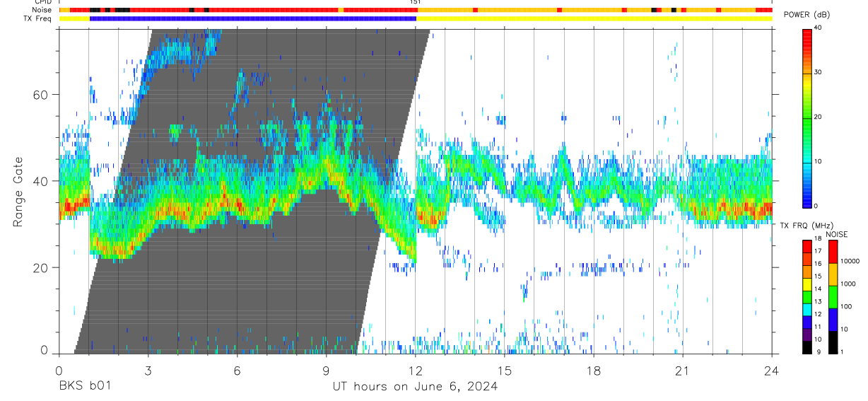Pick the black bottom block of TX FRQ legend
Image resolution: width=868 pixels, height=401 pixels.
[x=807, y=347]
